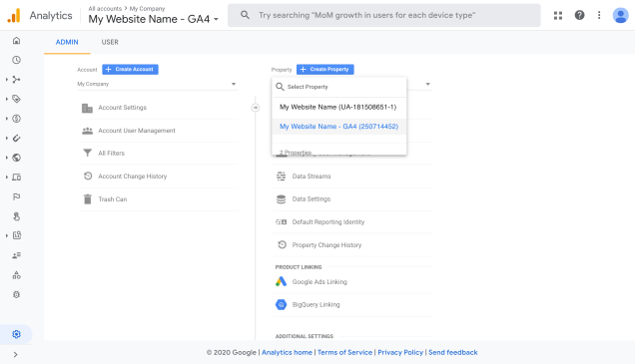Switch to the ADMIN tab

tap(67, 42)
